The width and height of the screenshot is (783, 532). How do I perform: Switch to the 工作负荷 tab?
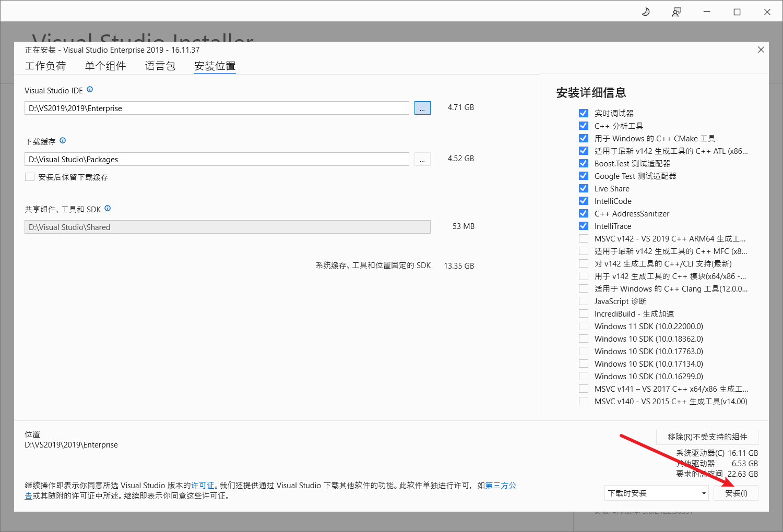(45, 66)
